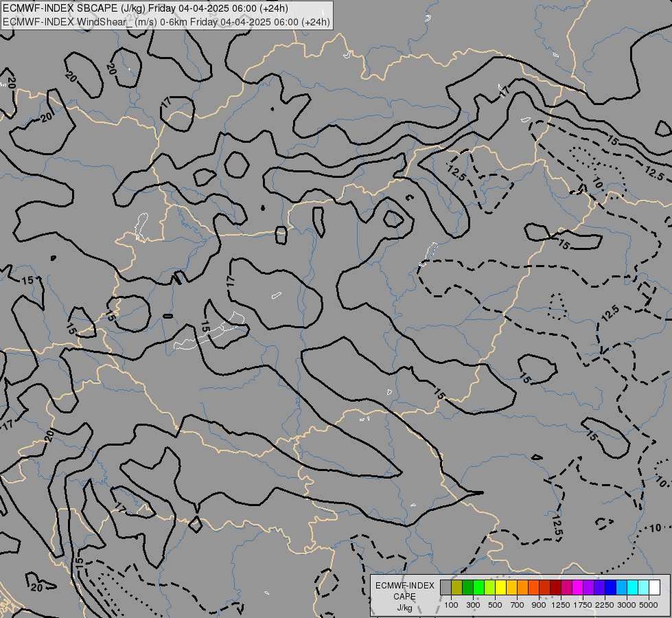The height and width of the screenshot is (618, 672).
Task: Click the ECMWF-INDEX WindShear title line
Action: (x=166, y=22)
